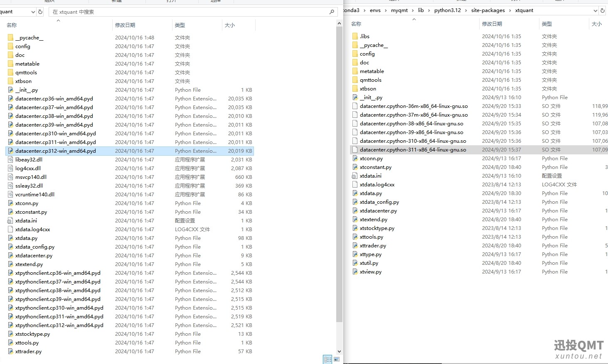Click datacenter.cp36-win_amd64.pyd file icon

[10, 98]
